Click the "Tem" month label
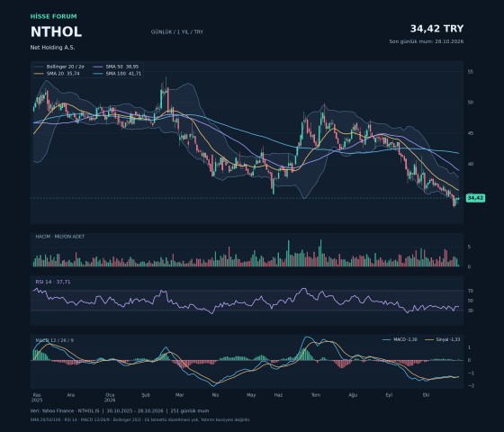The image size is (504, 432). (x=316, y=395)
